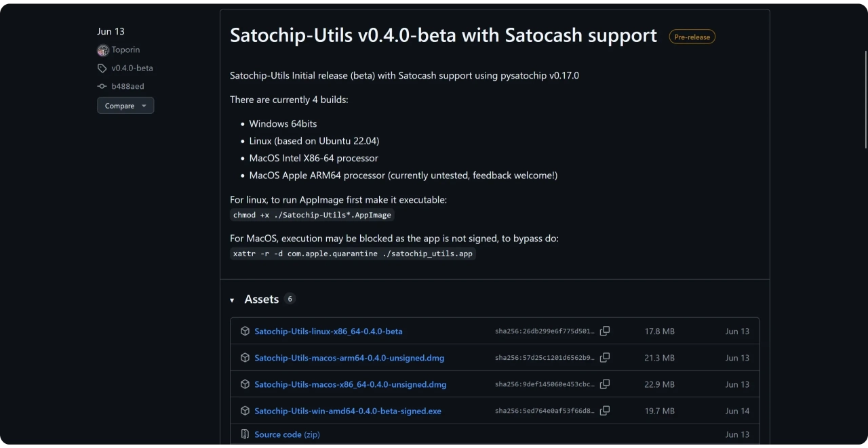The width and height of the screenshot is (868, 448).
Task: Copy sha256 hash of the linux-x86_64 asset
Action: pos(605,331)
